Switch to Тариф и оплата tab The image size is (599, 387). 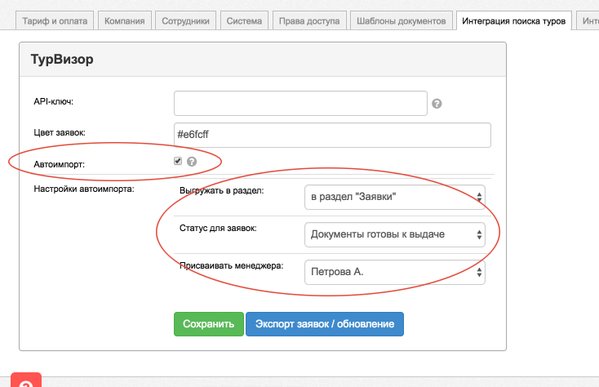55,21
